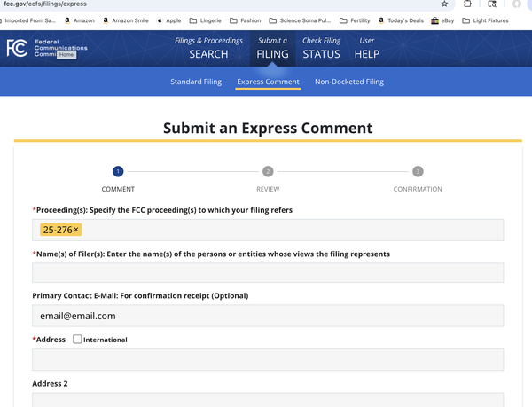Select step 2 Review in progress indicator
The width and height of the screenshot is (532, 407).
coord(268,172)
